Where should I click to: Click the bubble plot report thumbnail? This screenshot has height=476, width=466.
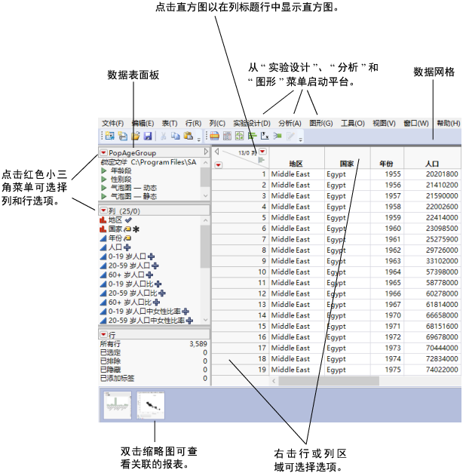[x=151, y=405]
